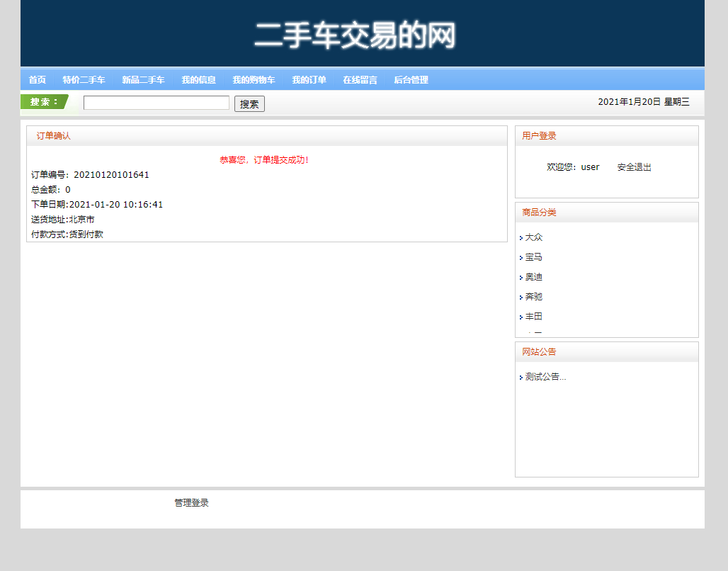Open the 特价二手车 navigation menu item
728x571 pixels.
(84, 79)
